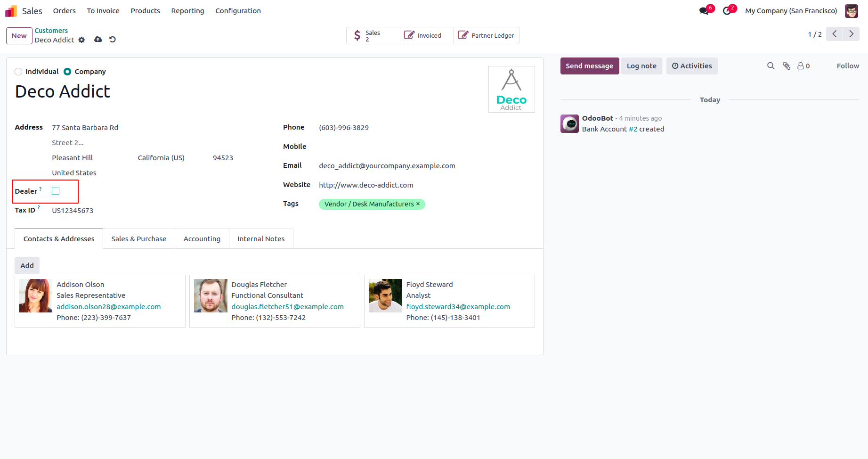
Task: Open the Activities button in chatter
Action: pos(692,66)
